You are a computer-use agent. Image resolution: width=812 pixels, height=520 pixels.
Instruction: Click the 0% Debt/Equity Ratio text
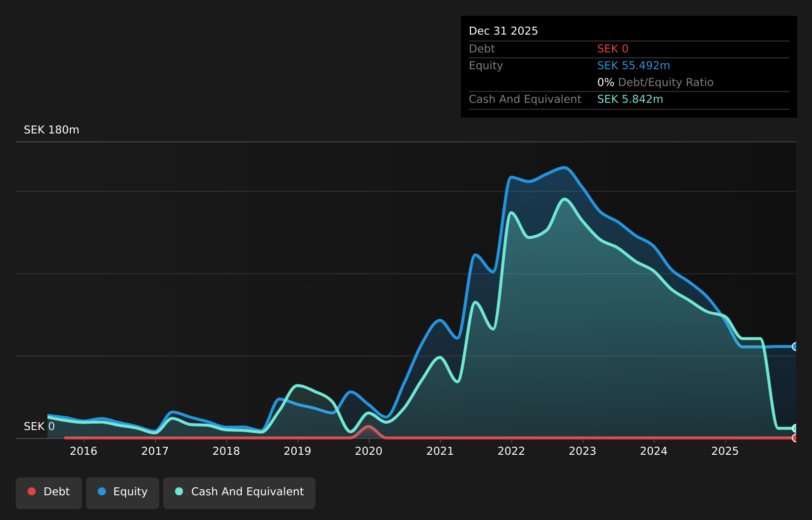(x=655, y=83)
